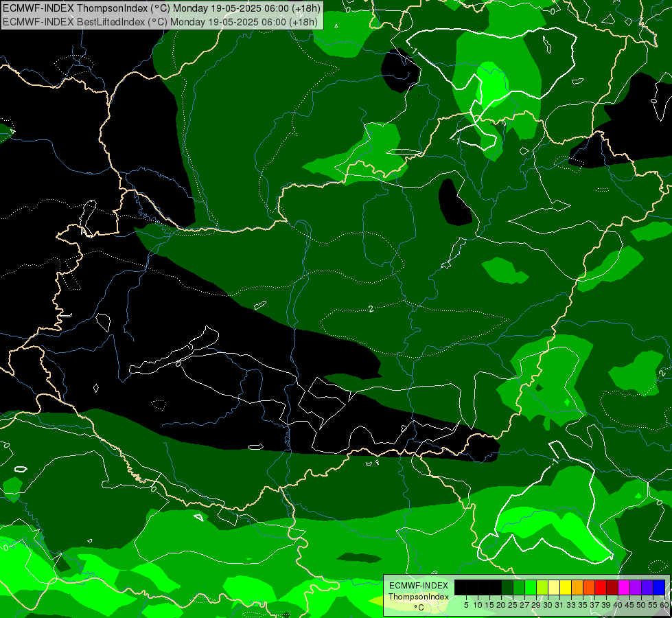This screenshot has height=618, width=672.
Task: Click the legend tick value 60
Action: click(664, 605)
